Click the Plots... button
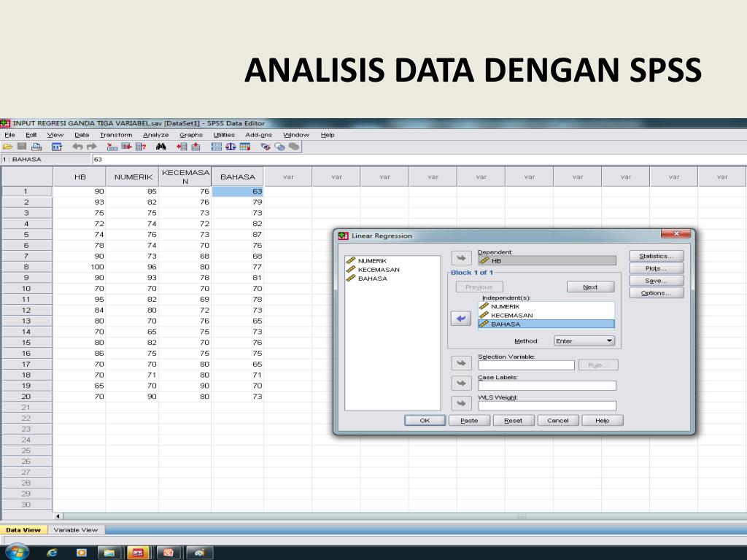Viewport: 747px width, 560px height. click(x=657, y=268)
